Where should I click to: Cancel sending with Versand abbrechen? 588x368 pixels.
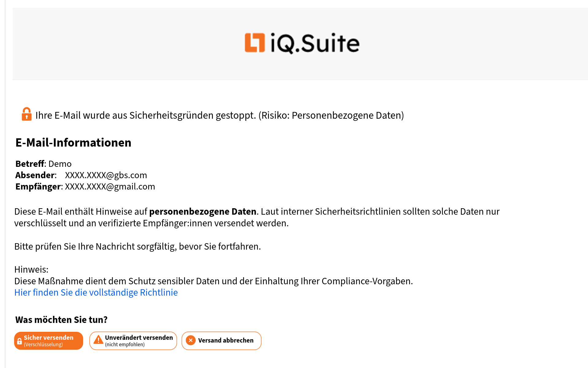221,341
